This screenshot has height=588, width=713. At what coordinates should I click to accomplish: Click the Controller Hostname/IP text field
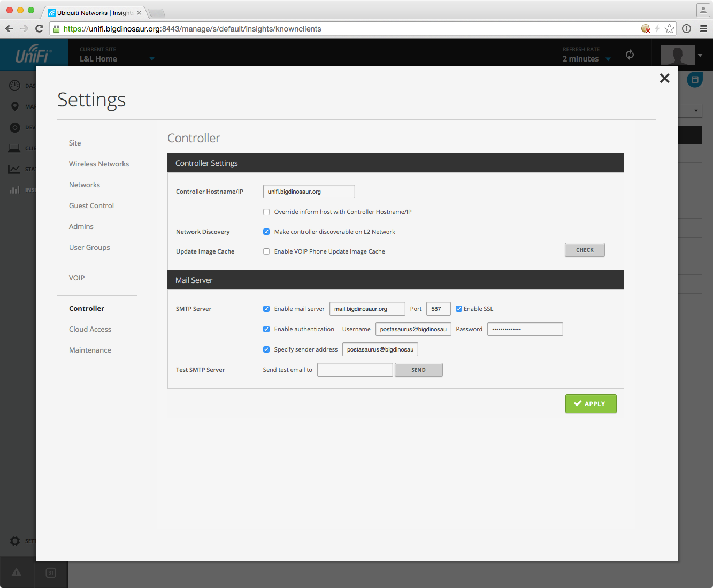(309, 192)
